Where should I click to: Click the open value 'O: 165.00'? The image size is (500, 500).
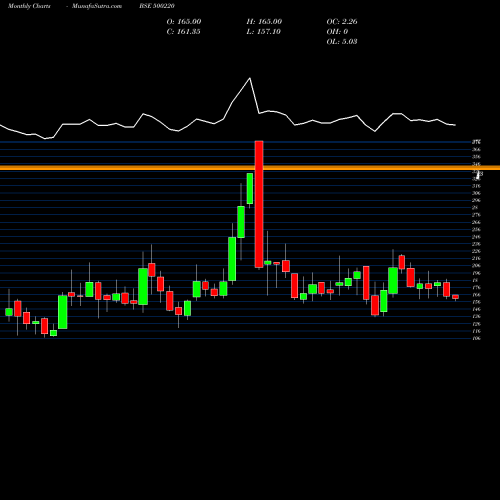click(184, 21)
